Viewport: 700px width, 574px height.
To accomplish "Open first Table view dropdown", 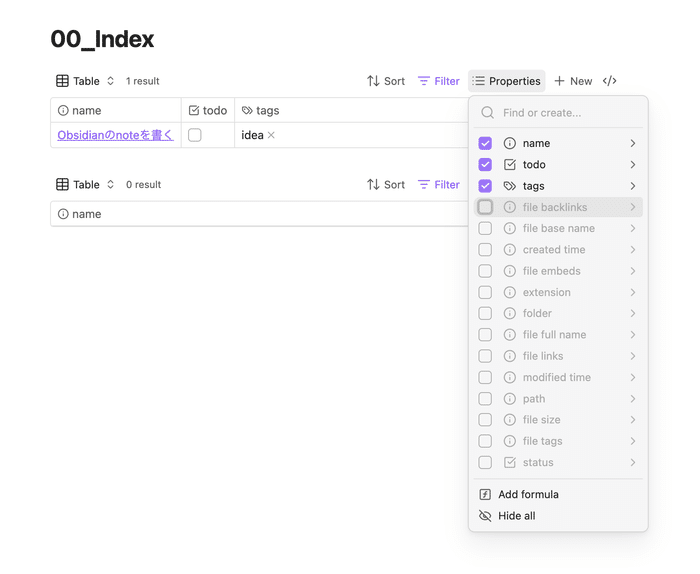I will pos(86,81).
